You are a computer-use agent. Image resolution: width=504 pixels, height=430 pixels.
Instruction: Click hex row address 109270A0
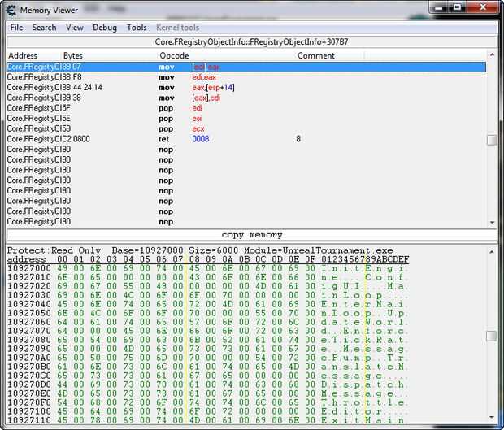(29, 358)
